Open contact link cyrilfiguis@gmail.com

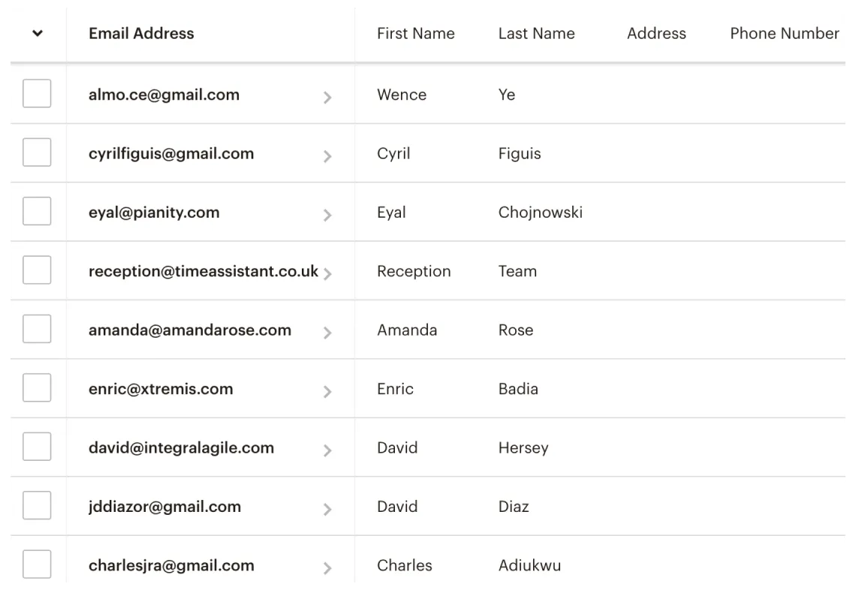coord(171,154)
